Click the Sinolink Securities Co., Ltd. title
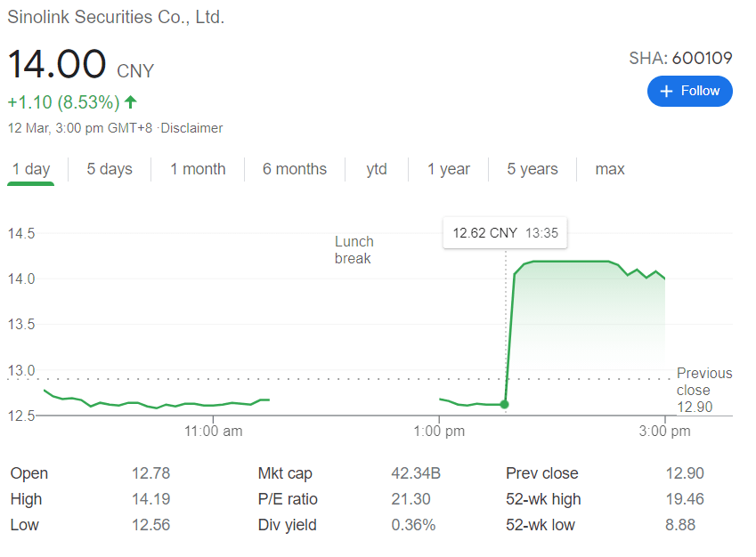The image size is (756, 557). click(116, 17)
